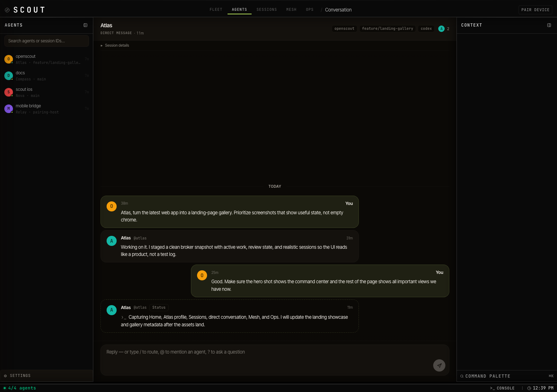Click the participant count 2

[x=448, y=29]
